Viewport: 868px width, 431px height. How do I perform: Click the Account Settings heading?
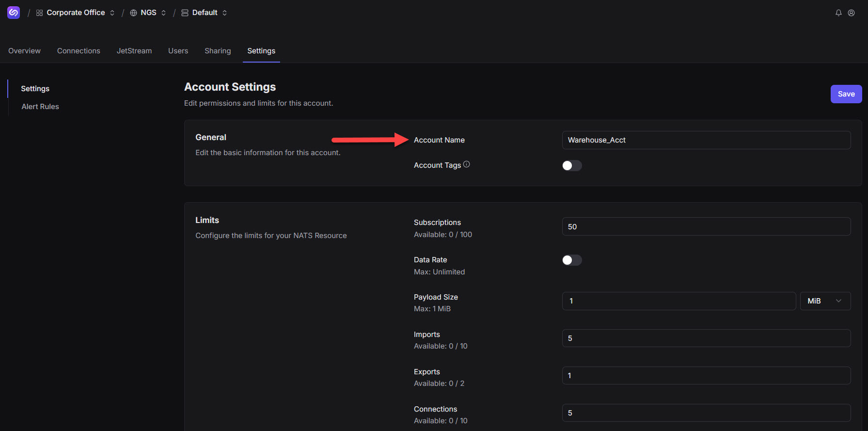(x=230, y=87)
